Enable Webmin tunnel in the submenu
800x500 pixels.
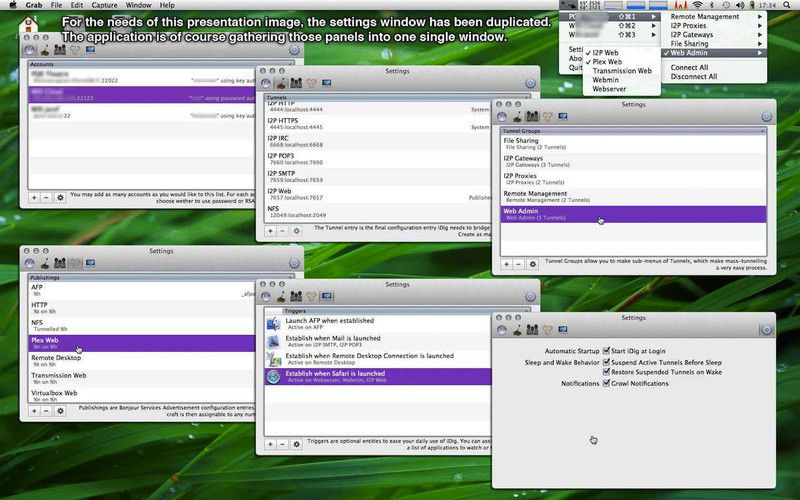coord(622,80)
